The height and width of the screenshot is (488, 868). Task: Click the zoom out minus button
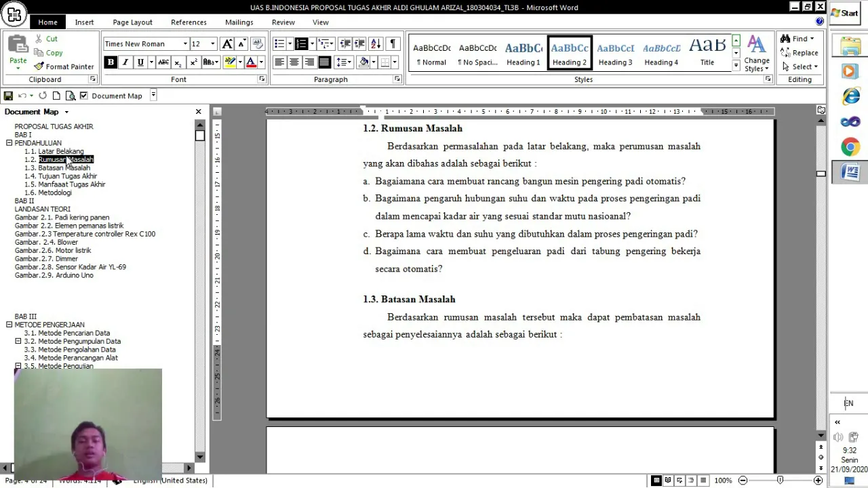coord(743,481)
